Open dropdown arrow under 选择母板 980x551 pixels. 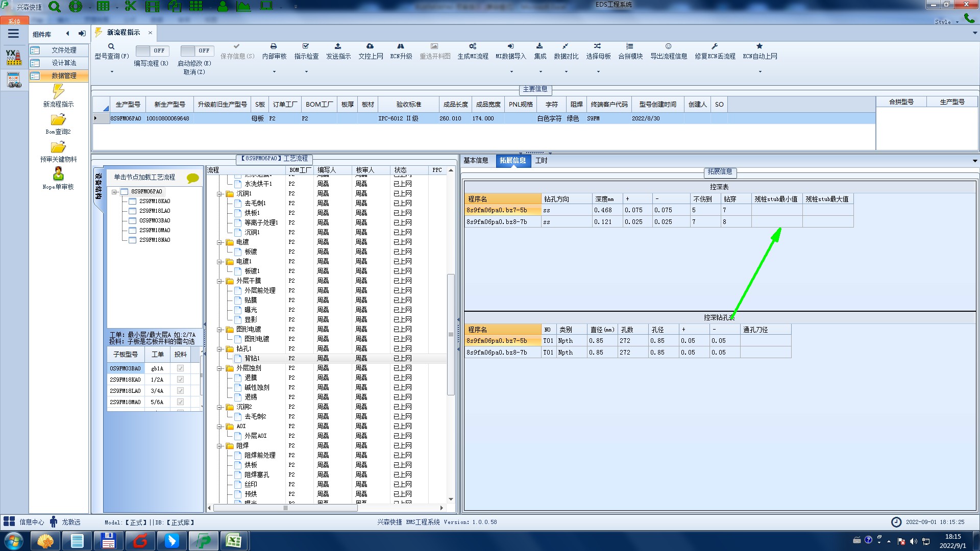(598, 72)
